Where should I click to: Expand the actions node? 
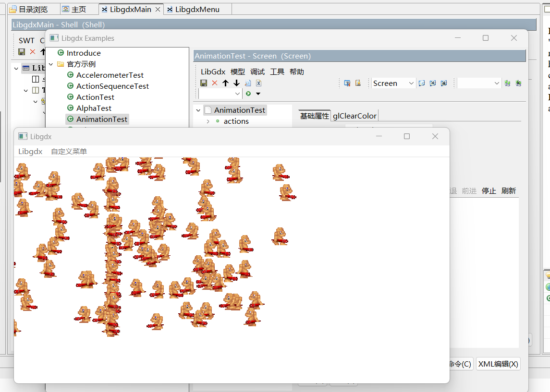[208, 121]
